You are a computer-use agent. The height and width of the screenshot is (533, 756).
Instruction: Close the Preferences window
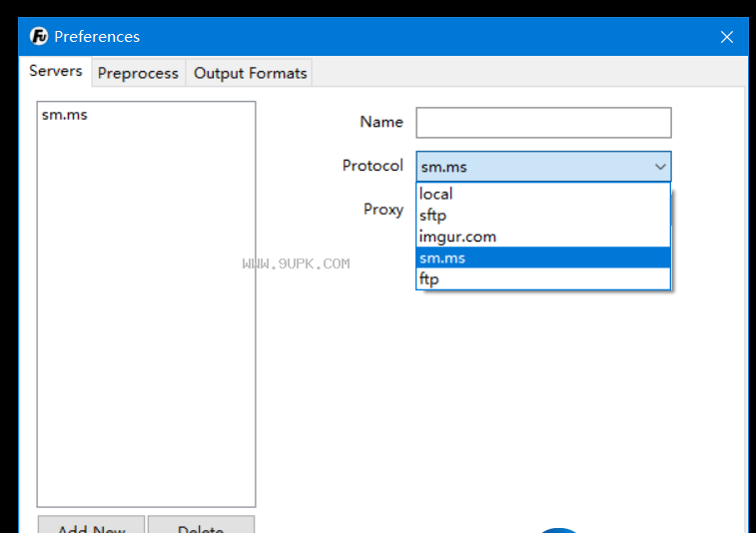pos(727,37)
